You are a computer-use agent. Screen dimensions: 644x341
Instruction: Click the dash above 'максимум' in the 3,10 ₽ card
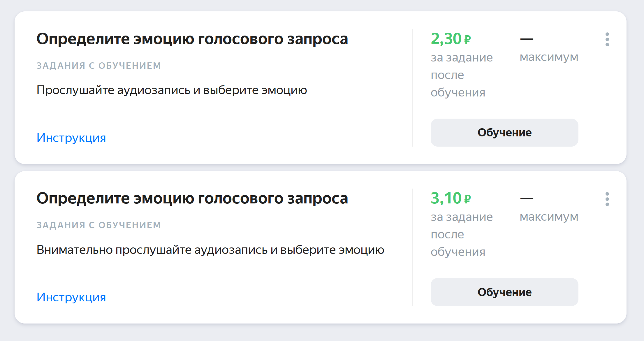[527, 198]
